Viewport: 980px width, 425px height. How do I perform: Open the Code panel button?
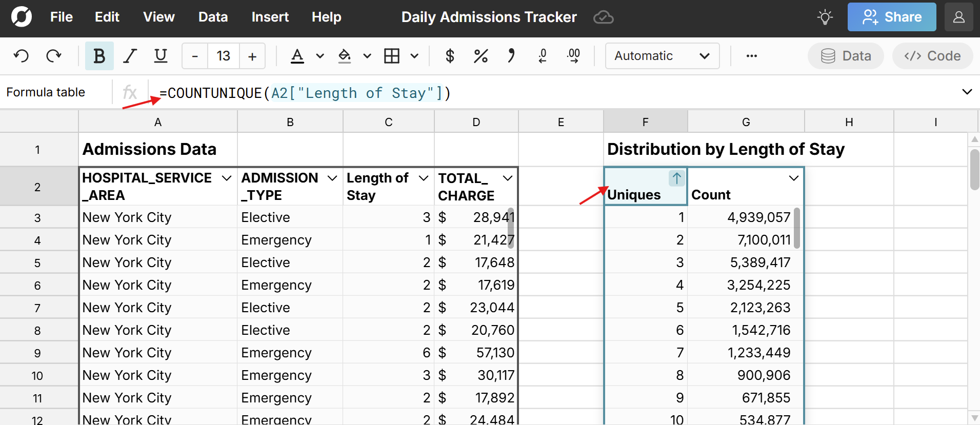pos(932,56)
